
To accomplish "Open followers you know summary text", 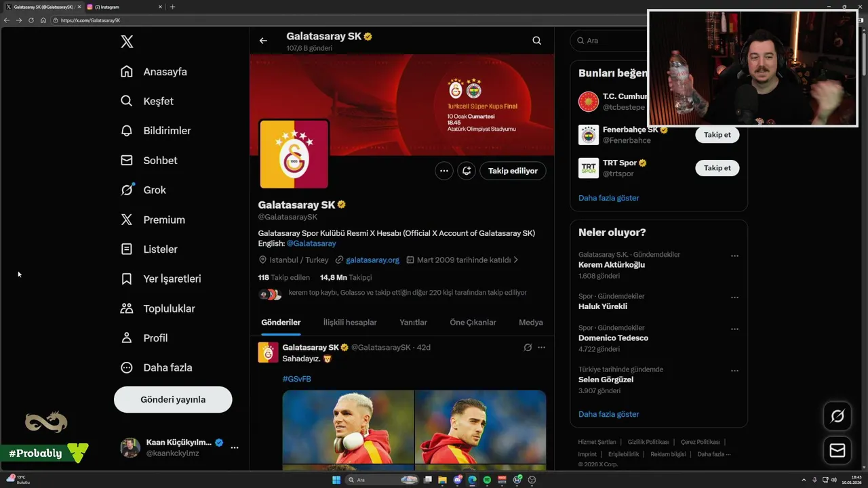I will (x=408, y=293).
